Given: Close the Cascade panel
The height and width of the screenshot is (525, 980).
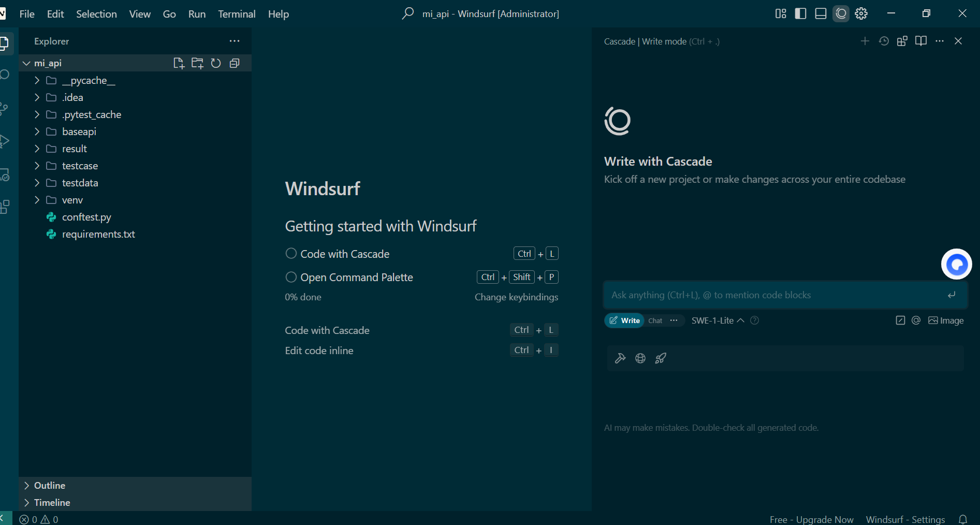Looking at the screenshot, I should (x=958, y=41).
